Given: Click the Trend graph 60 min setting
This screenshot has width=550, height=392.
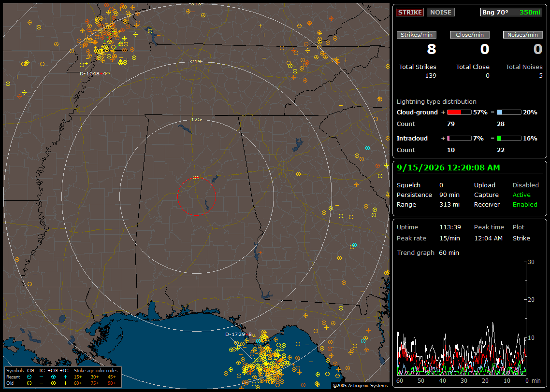Looking at the screenshot, I should [x=449, y=252].
